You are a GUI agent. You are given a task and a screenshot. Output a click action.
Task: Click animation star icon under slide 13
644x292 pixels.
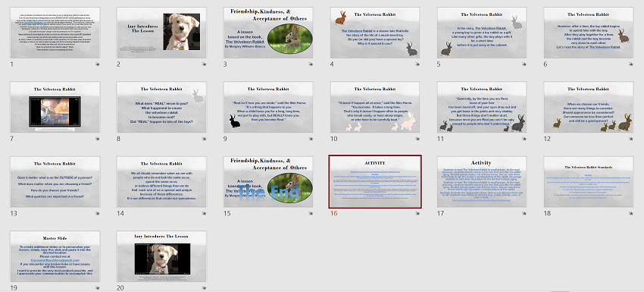[x=98, y=213]
